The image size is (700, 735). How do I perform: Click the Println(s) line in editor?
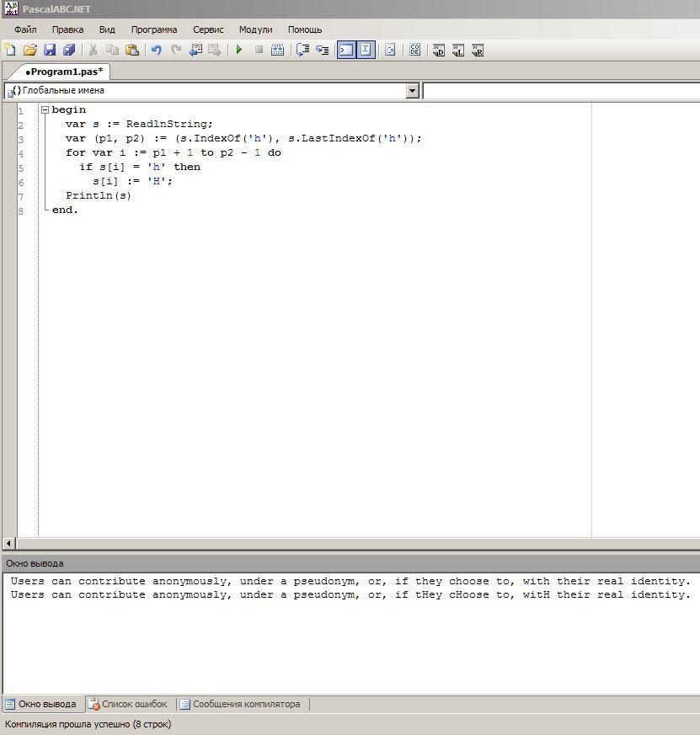pos(99,195)
